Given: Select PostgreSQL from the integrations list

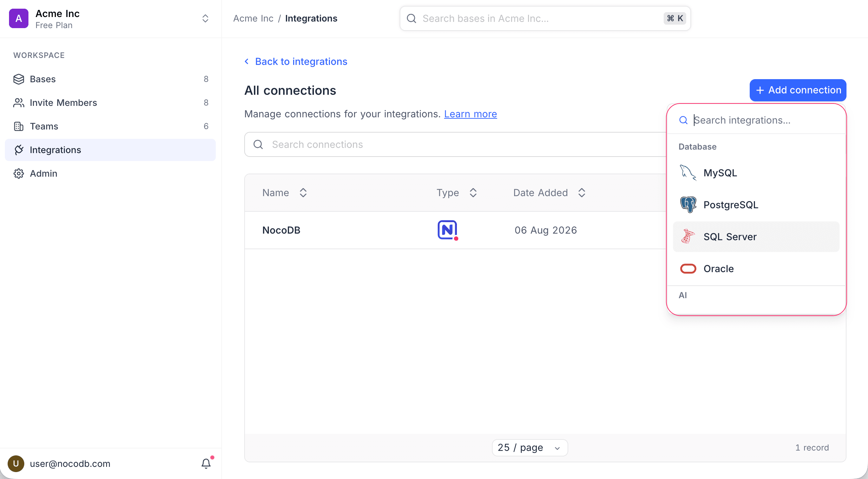Looking at the screenshot, I should point(756,205).
